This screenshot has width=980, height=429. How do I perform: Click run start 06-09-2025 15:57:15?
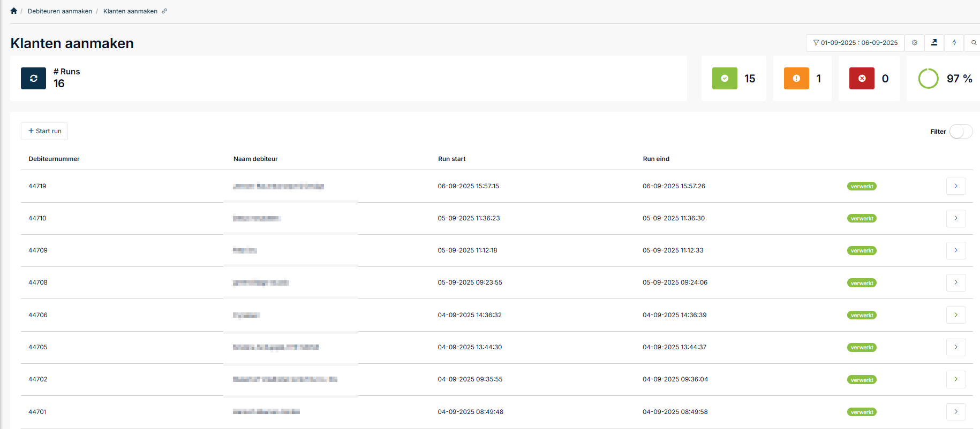469,186
